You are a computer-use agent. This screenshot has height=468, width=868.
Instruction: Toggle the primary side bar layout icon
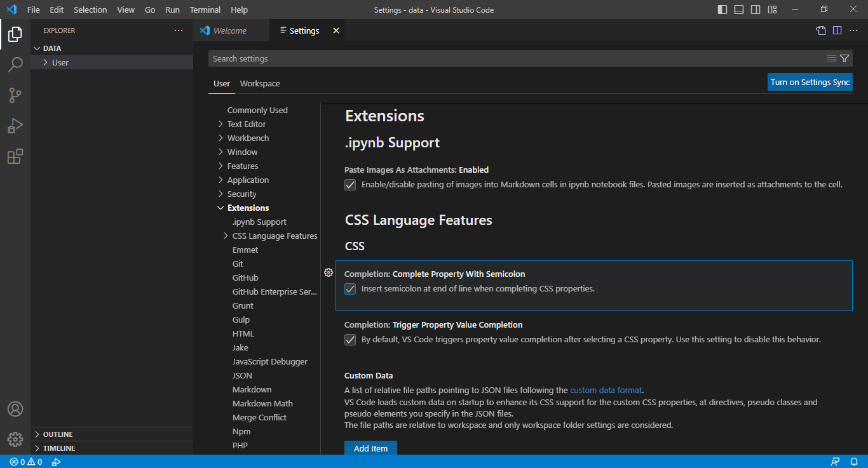(x=722, y=10)
